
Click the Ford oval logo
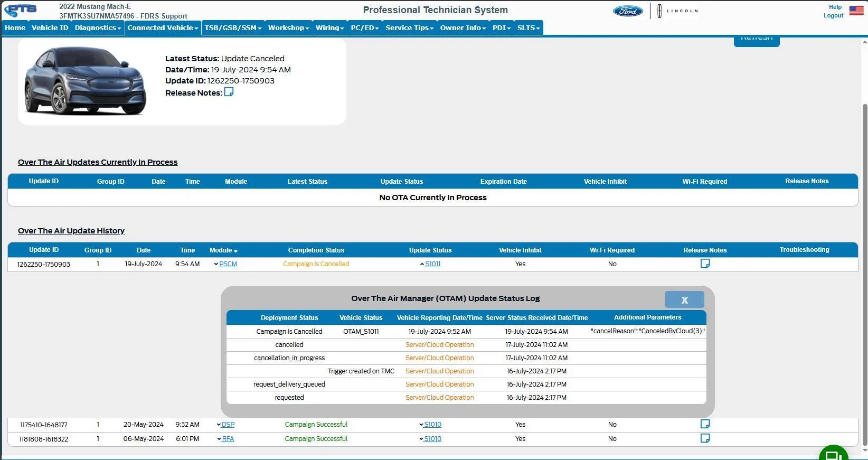click(x=628, y=11)
